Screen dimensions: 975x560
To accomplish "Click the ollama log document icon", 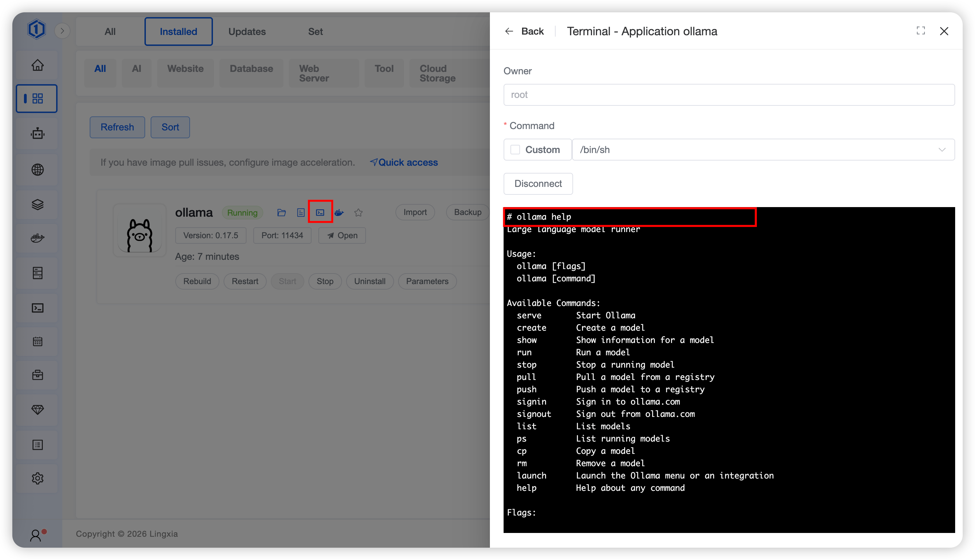I will pyautogui.click(x=301, y=212).
